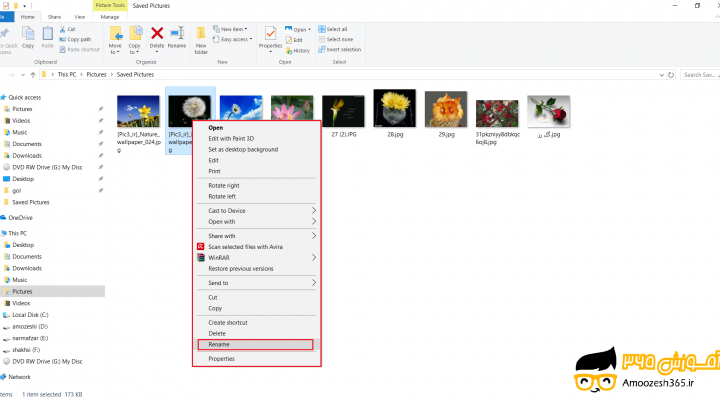Choose Rotate right in the context menu
Screen dimensions: 720x400
(x=224, y=186)
